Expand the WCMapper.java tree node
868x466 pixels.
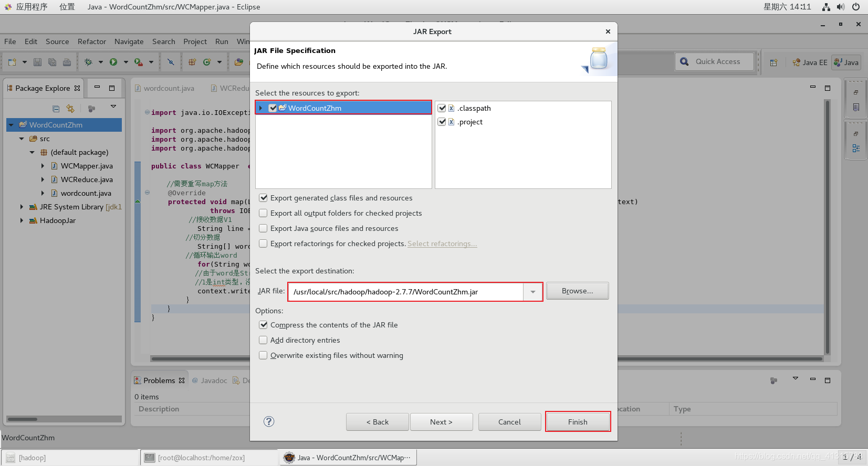coord(43,166)
